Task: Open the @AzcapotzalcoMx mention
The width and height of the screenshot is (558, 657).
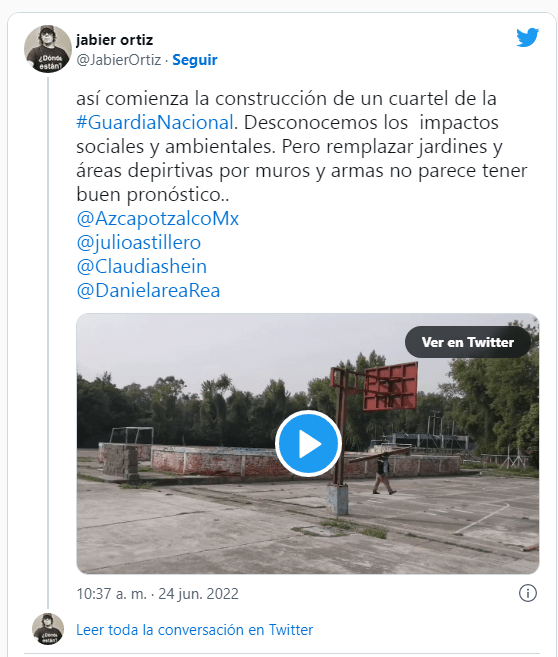Action: click(158, 219)
